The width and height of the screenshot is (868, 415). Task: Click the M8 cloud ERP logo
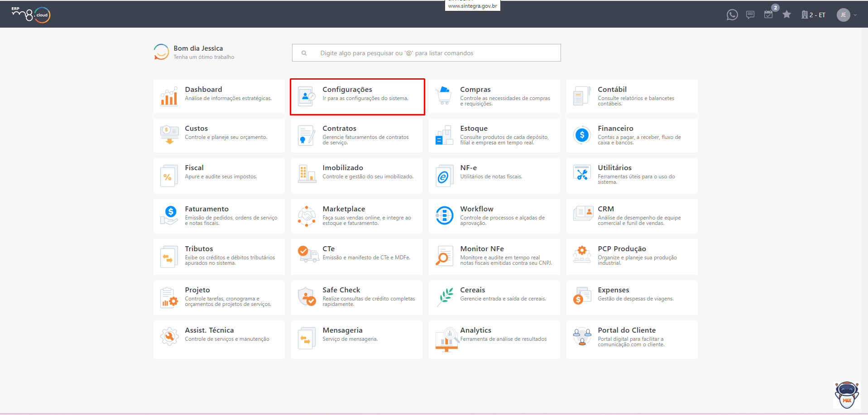tap(31, 14)
